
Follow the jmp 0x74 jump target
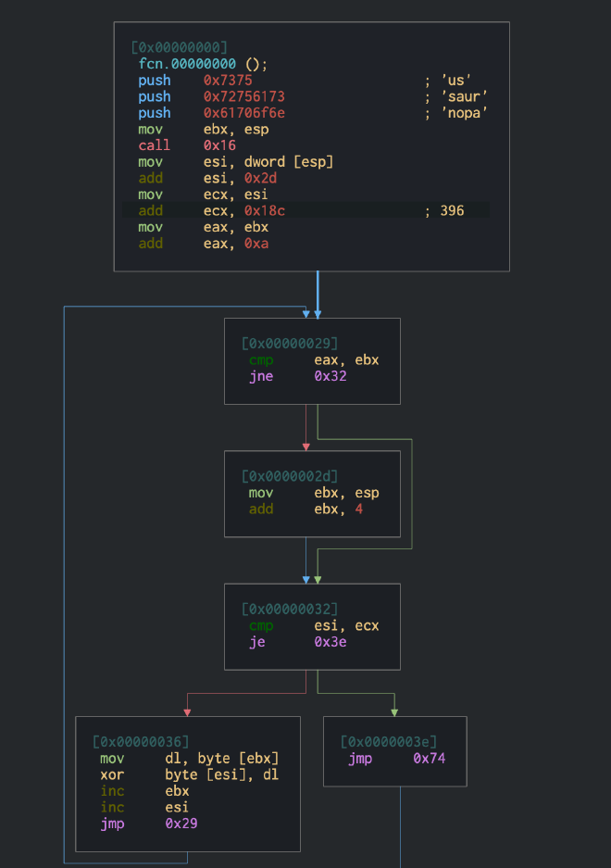point(430,759)
